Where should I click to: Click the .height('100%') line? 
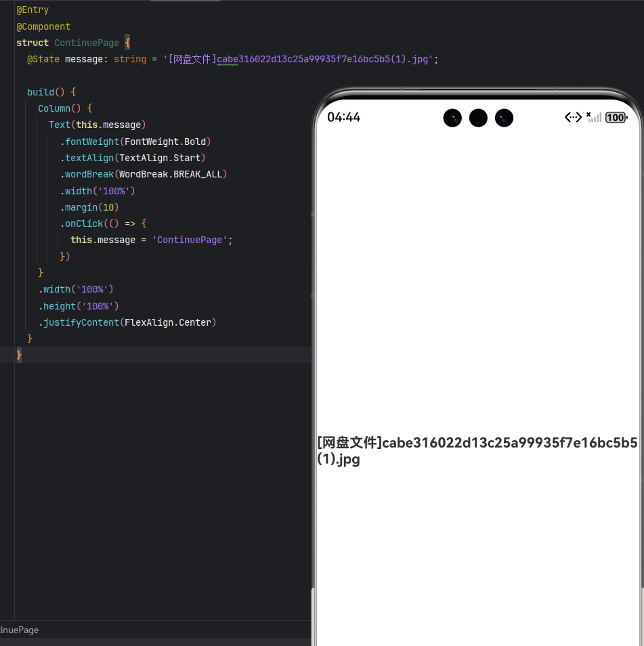click(79, 306)
